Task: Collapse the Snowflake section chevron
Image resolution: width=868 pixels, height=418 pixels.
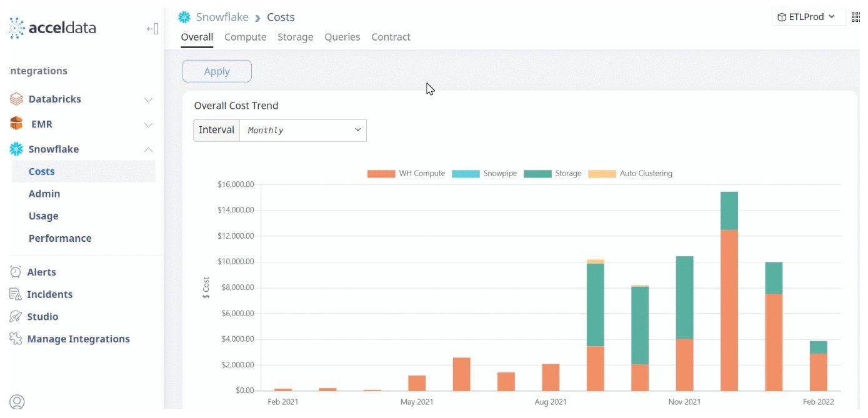Action: 149,149
